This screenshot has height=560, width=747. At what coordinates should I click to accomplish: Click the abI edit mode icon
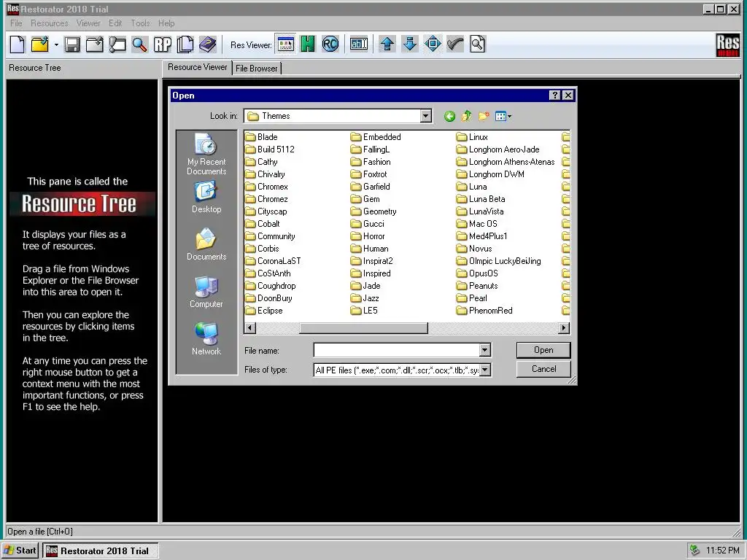click(359, 44)
